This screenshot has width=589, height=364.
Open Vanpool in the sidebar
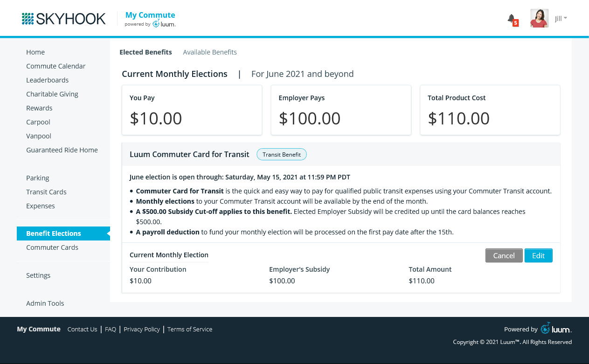pos(39,136)
